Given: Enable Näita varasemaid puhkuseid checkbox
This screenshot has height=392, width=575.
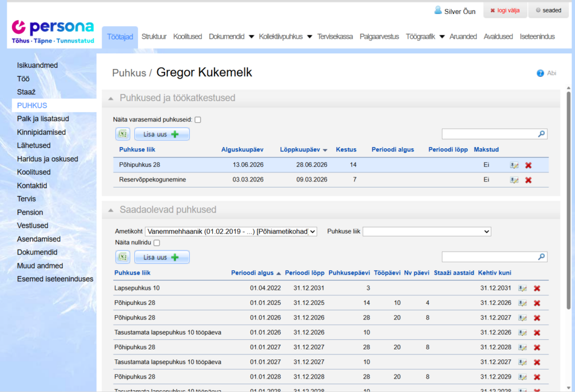Looking at the screenshot, I should tap(198, 120).
